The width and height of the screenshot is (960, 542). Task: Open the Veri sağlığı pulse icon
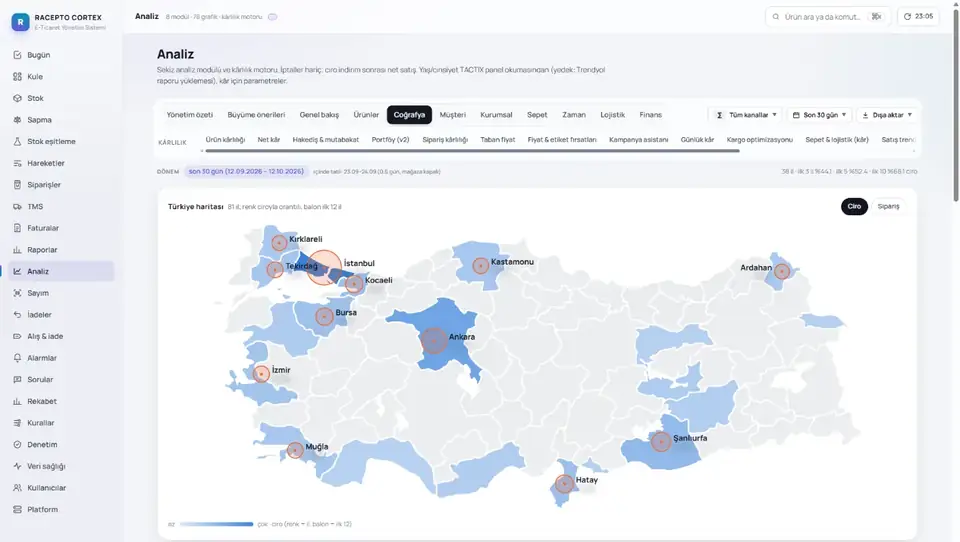click(17, 466)
